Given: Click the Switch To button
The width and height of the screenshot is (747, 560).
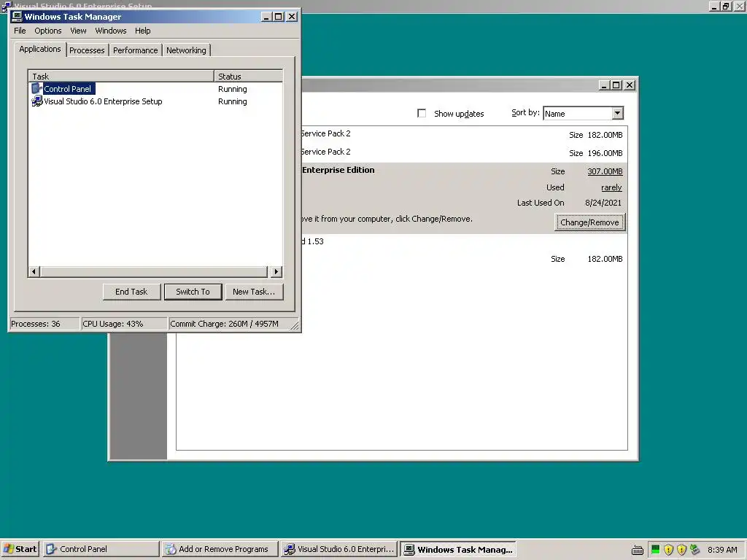Looking at the screenshot, I should tap(193, 292).
